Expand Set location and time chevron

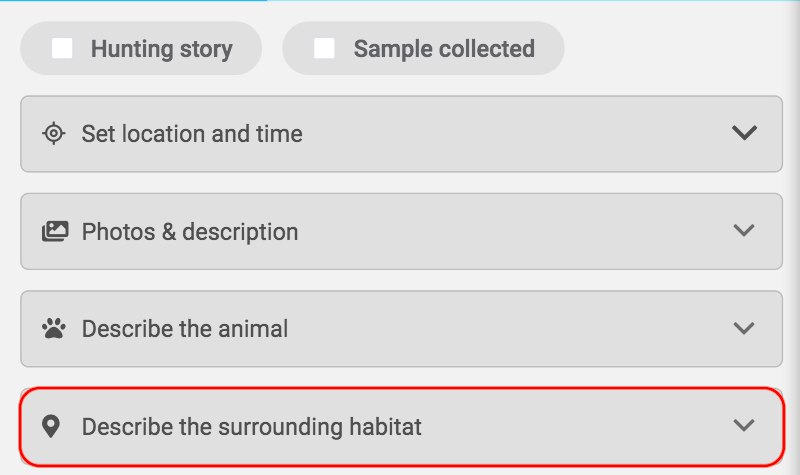click(x=744, y=133)
